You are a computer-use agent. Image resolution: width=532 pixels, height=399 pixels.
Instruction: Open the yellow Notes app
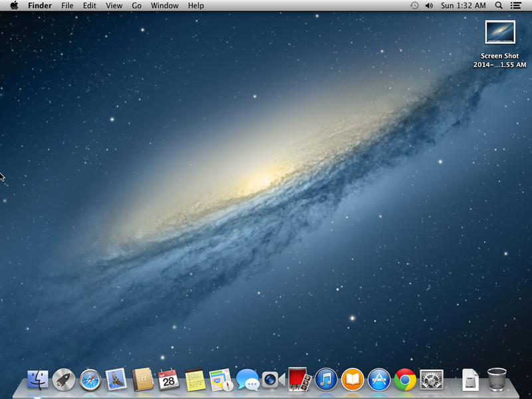point(195,379)
